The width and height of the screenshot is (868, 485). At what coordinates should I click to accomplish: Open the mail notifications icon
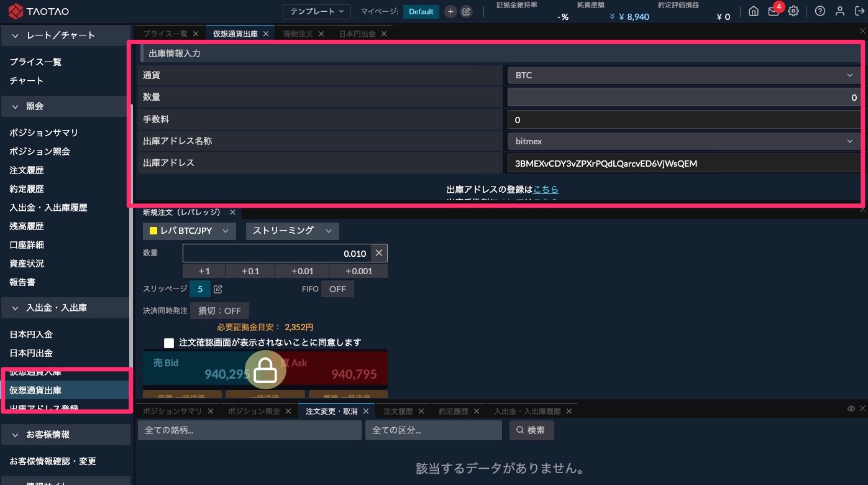[774, 11]
